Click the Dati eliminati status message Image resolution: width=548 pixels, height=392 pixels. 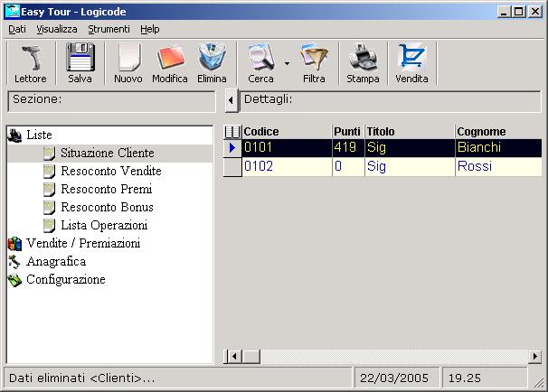[x=81, y=378]
